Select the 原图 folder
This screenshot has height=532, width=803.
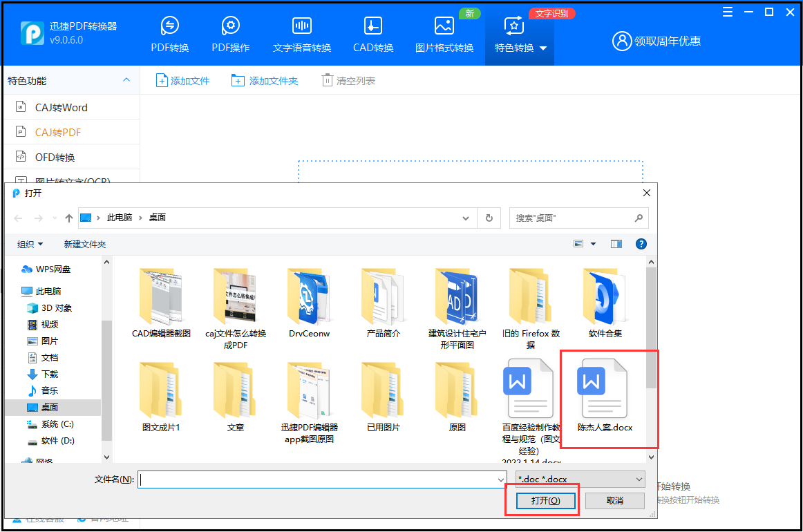tap(457, 397)
